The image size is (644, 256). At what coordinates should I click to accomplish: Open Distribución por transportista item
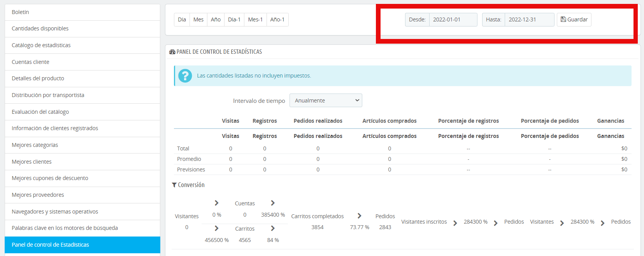tap(82, 95)
